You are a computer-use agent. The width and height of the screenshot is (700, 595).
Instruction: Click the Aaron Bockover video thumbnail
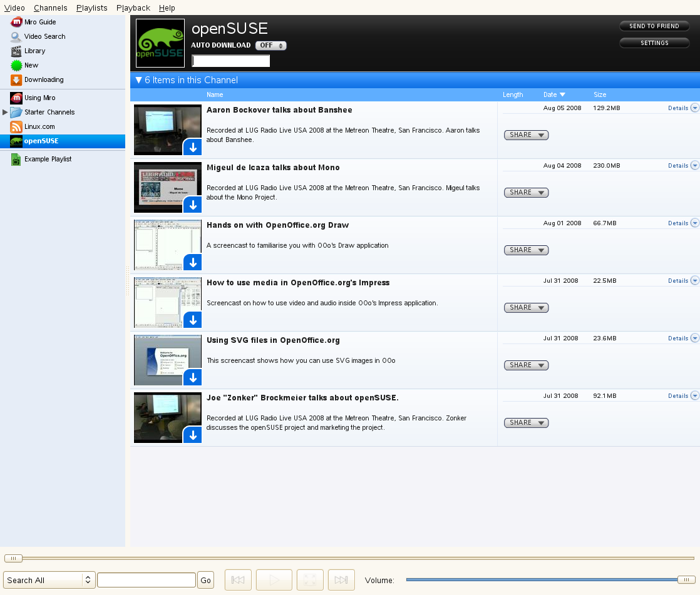(167, 130)
